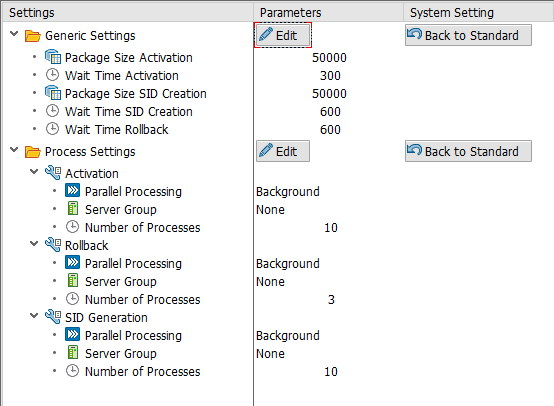554x406 pixels.
Task: Select Package Size SID Creation row
Action: 136,94
